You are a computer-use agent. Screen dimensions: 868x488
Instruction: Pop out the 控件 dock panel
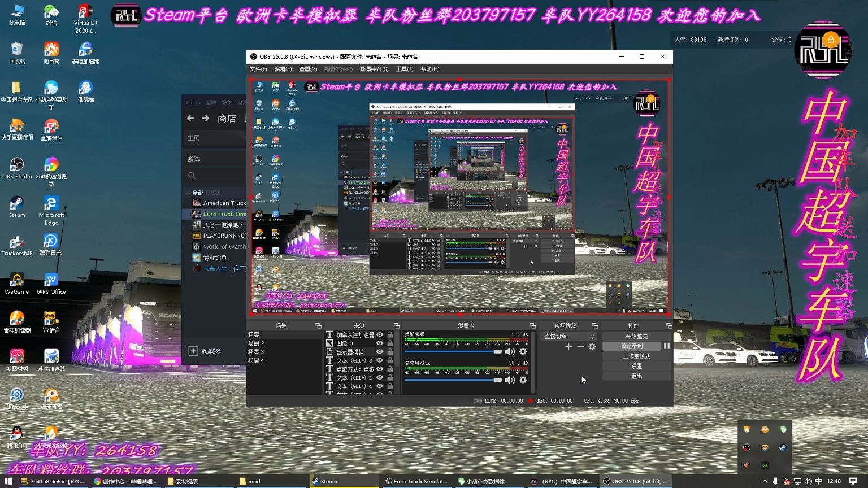point(669,325)
